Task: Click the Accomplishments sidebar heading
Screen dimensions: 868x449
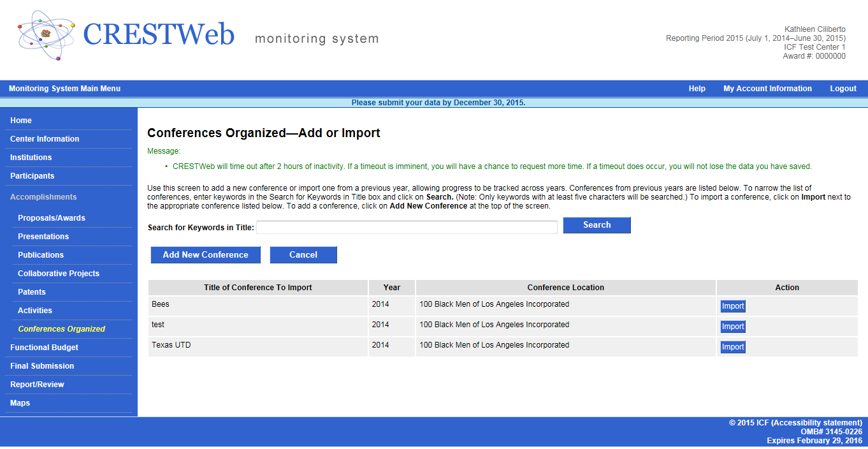Action: (43, 197)
